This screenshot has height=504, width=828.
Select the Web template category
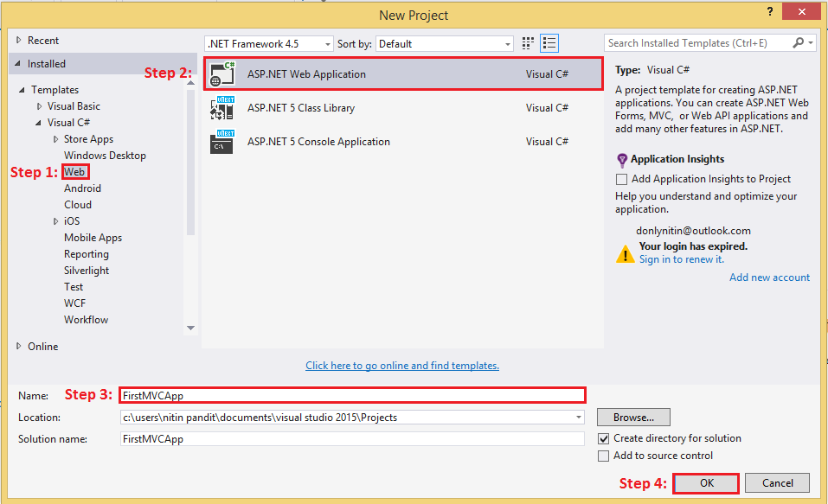click(74, 171)
